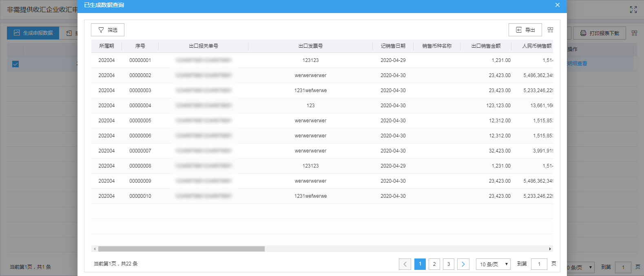Click horizontal scrollbar left arrow
The width and height of the screenshot is (644, 276).
[95, 249]
